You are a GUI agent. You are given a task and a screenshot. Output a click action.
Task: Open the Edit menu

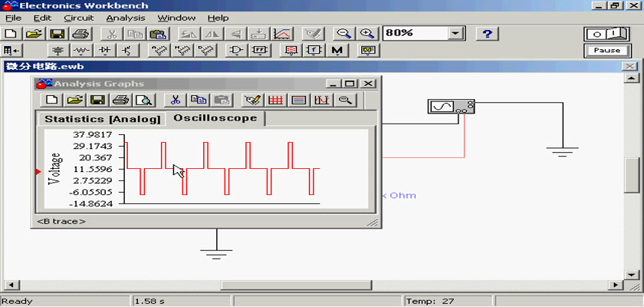42,18
